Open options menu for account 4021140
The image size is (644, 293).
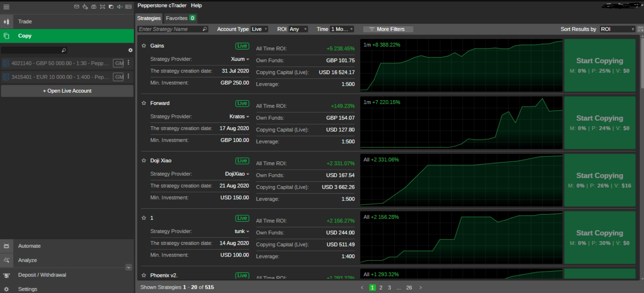[128, 63]
